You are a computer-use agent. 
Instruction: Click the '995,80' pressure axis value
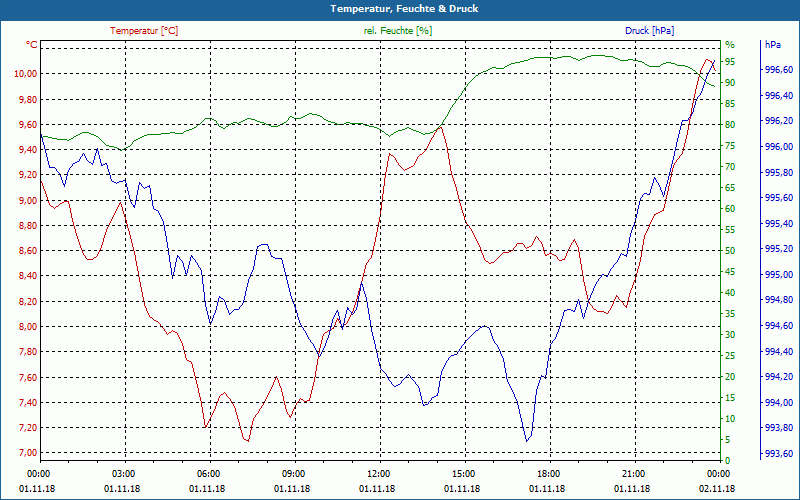coord(780,172)
